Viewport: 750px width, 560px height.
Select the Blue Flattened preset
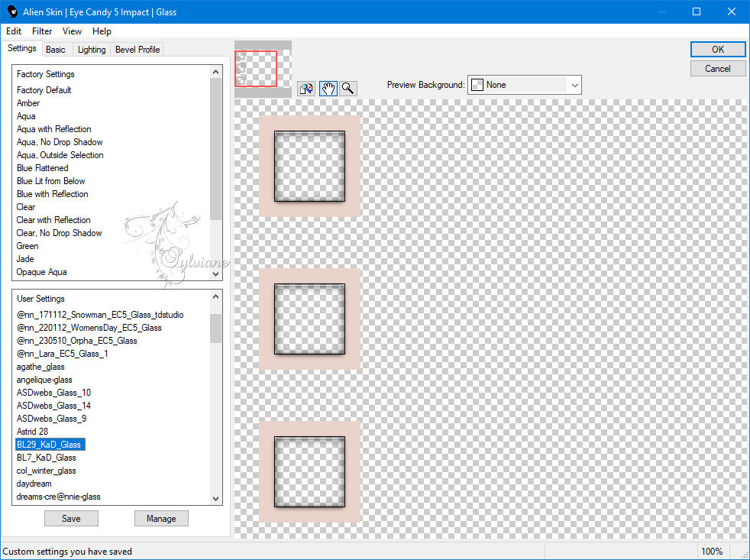43,168
